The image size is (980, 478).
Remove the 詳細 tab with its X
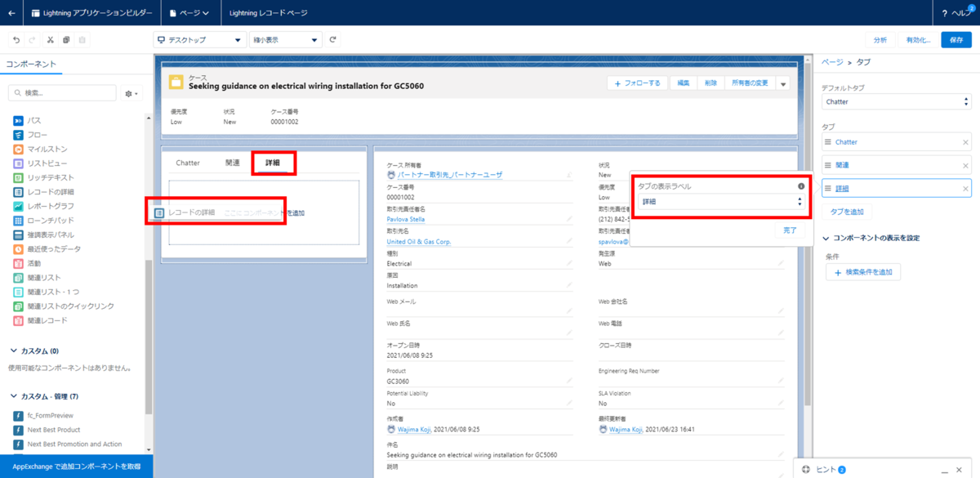click(965, 189)
